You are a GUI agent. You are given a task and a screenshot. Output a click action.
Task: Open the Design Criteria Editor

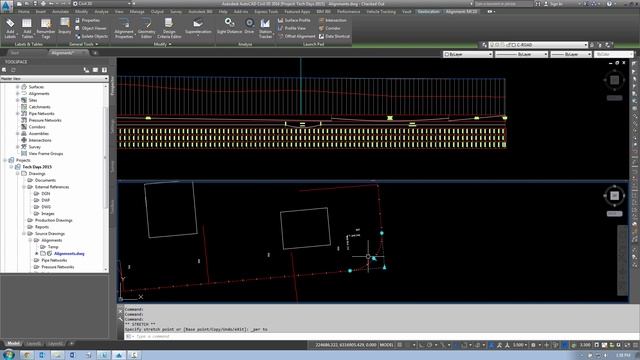(x=169, y=28)
